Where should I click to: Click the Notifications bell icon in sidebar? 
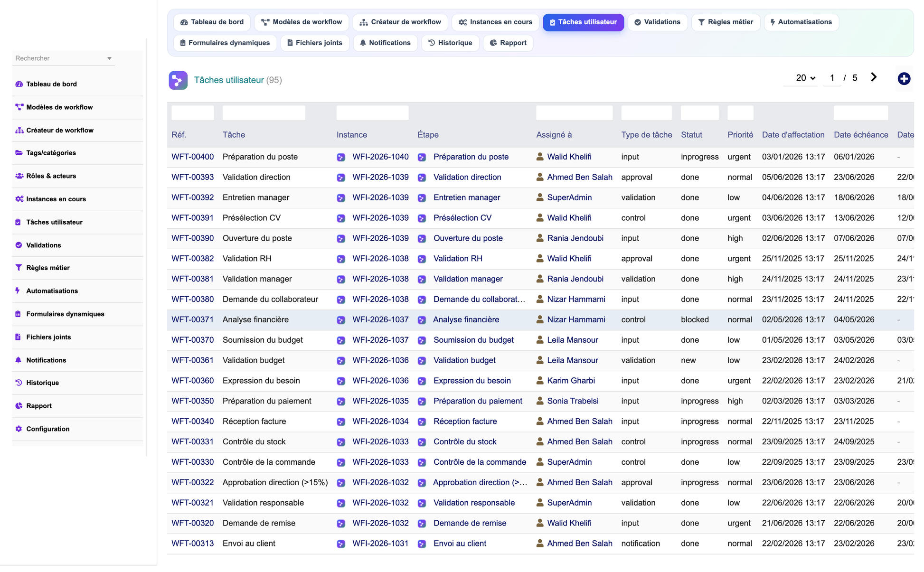tap(19, 360)
